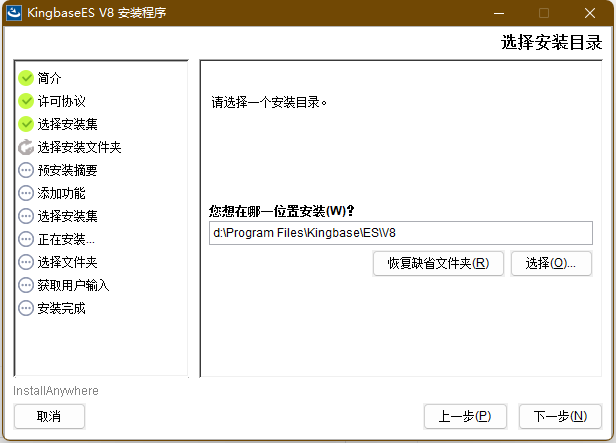Select the 选择文件夹 step label

pyautogui.click(x=68, y=262)
